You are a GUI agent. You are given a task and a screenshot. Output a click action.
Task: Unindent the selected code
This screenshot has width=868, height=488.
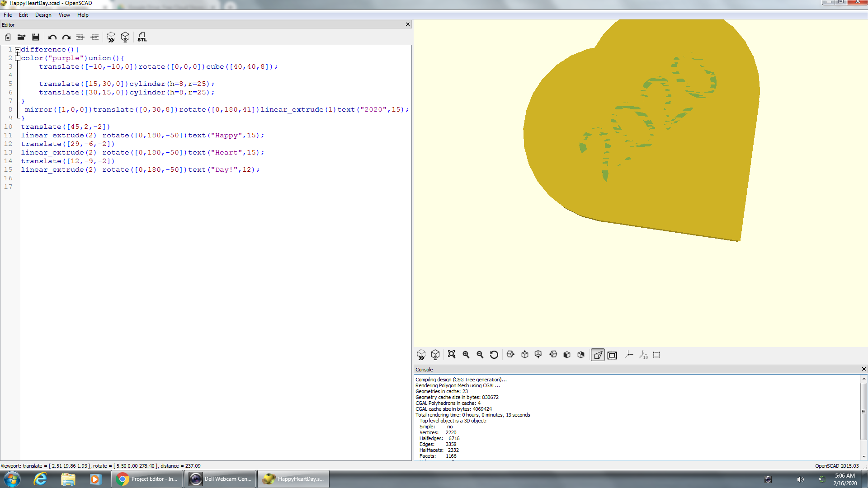tap(80, 37)
